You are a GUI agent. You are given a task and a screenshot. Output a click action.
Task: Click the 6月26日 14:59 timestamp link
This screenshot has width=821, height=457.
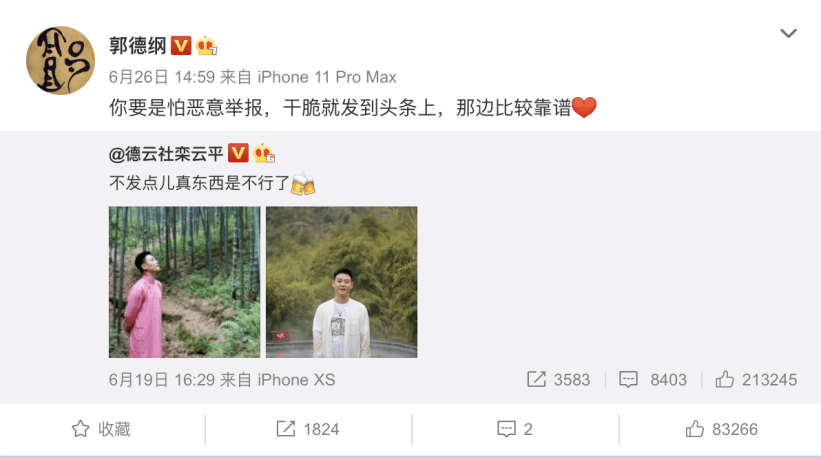[162, 77]
